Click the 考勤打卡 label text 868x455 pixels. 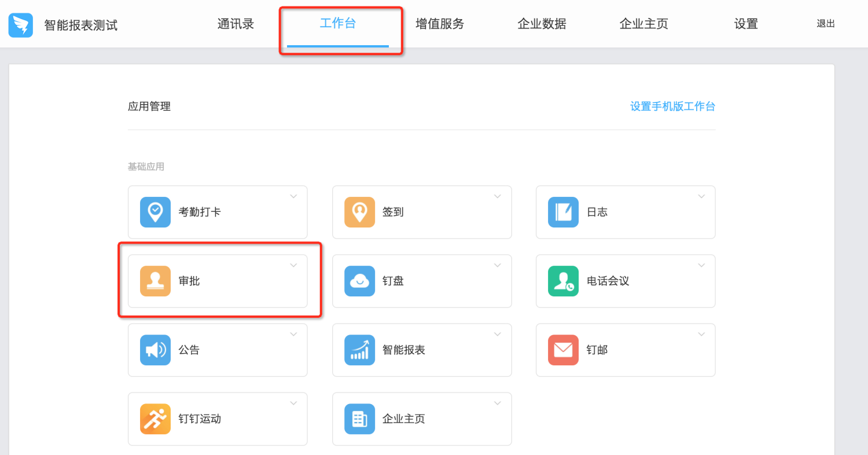[x=200, y=212]
